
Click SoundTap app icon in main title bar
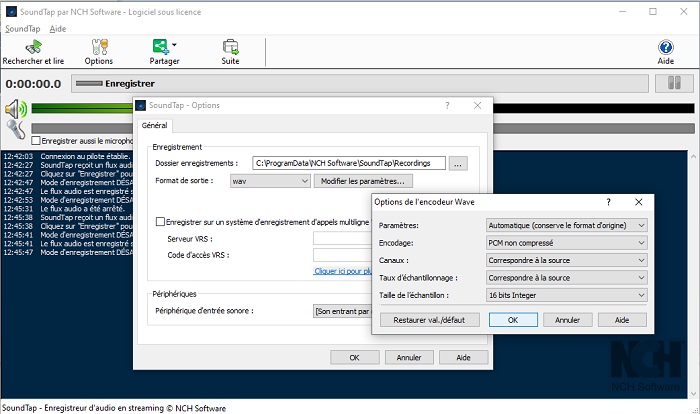coord(11,12)
